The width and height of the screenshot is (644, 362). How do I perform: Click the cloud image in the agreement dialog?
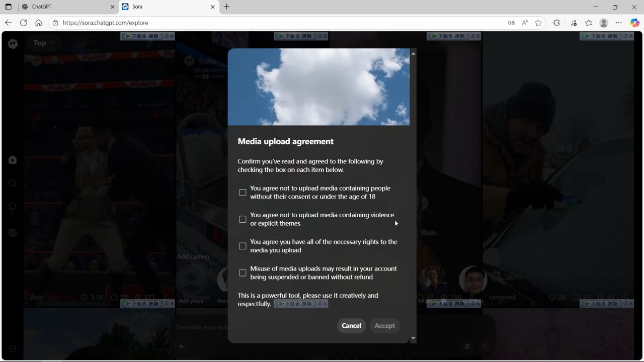(x=318, y=86)
